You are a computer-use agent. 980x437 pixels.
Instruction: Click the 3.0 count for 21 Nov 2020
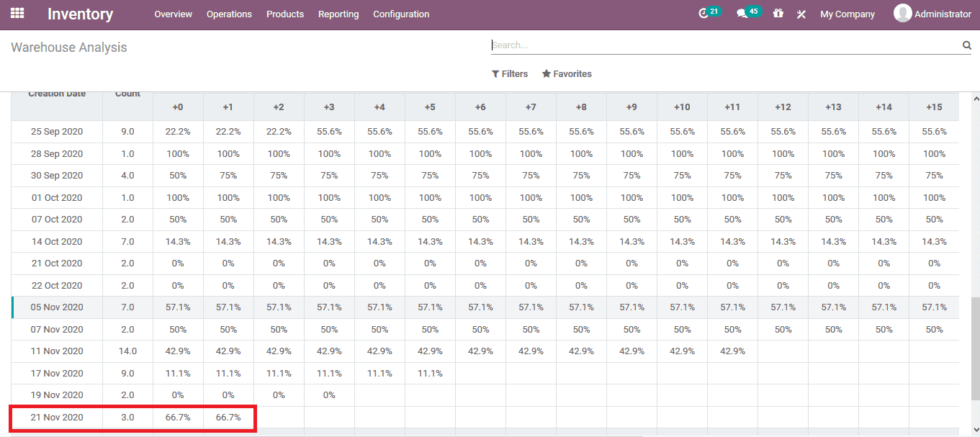coord(127,418)
